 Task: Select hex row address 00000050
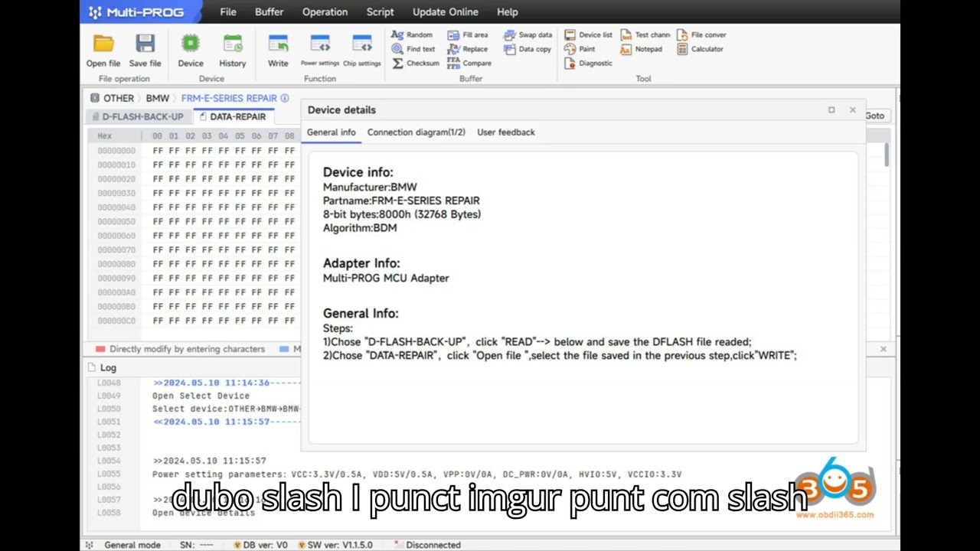[116, 222]
